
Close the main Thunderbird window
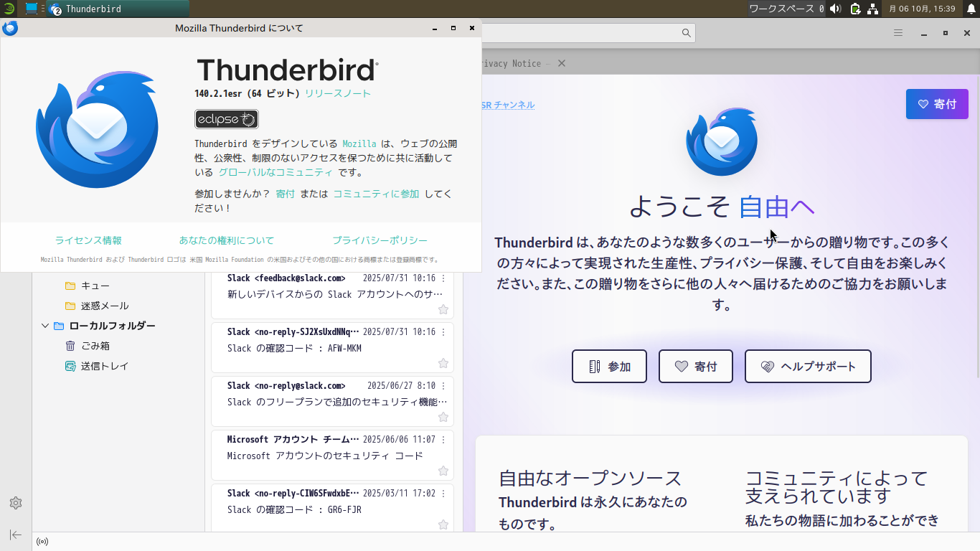click(967, 33)
